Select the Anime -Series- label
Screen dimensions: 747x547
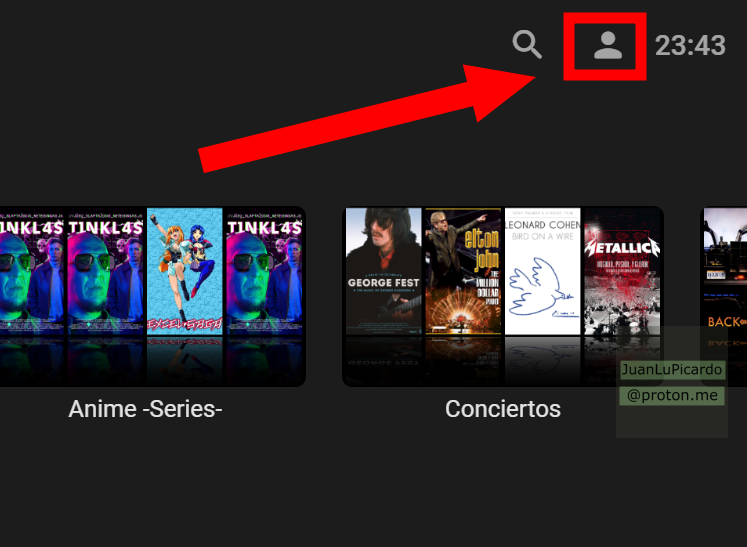[145, 409]
